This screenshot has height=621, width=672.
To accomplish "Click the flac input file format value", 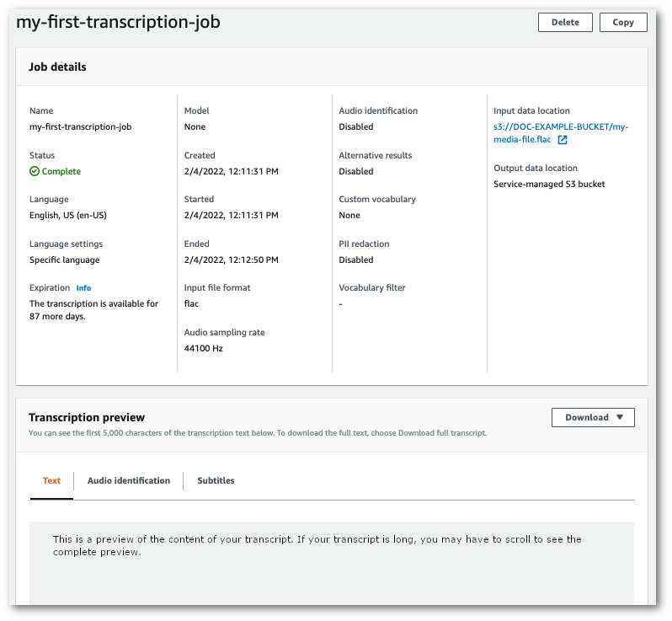I will click(x=191, y=304).
